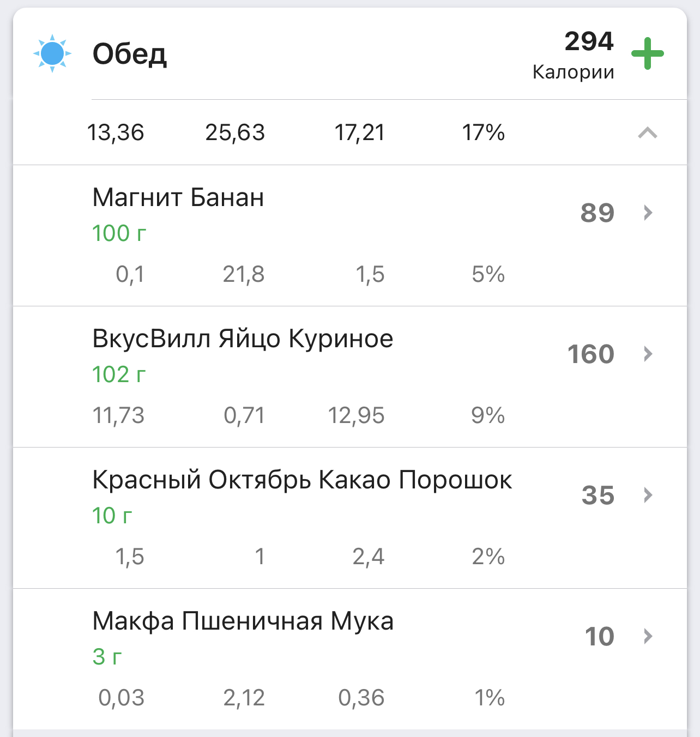Select the Обед meal header title
The height and width of the screenshot is (737, 700).
pyautogui.click(x=130, y=54)
